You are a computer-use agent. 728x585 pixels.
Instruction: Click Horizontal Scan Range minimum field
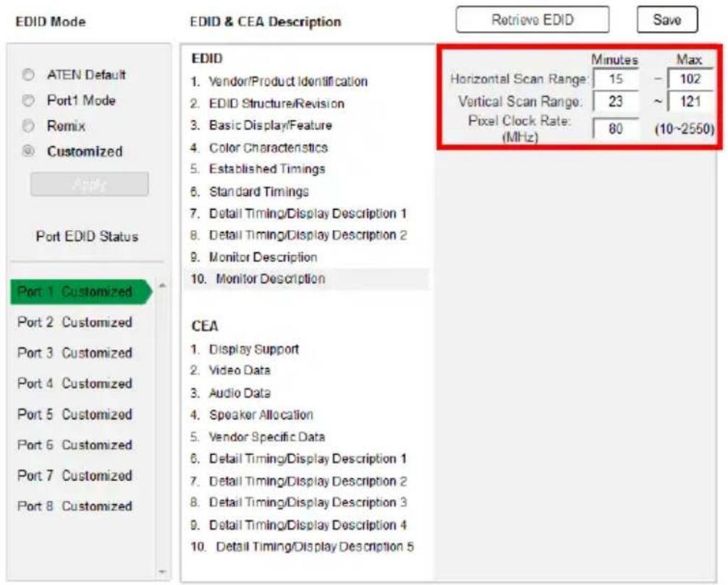pos(616,79)
